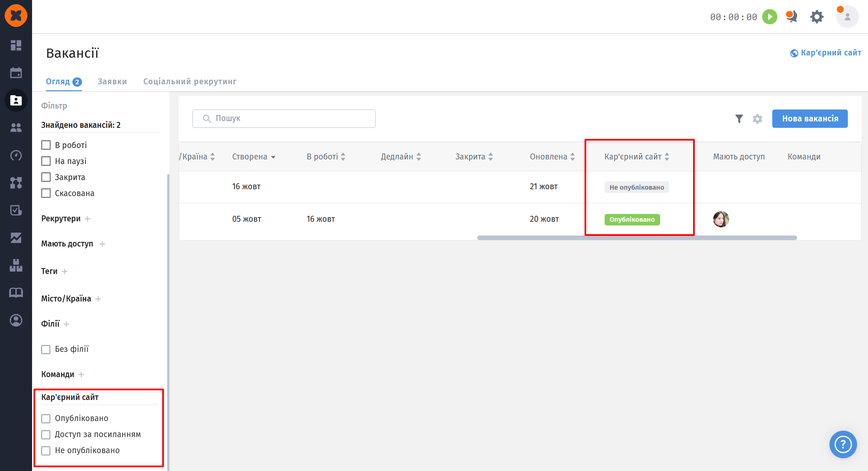Open the boxes inventory icon in sidebar

[x=16, y=265]
